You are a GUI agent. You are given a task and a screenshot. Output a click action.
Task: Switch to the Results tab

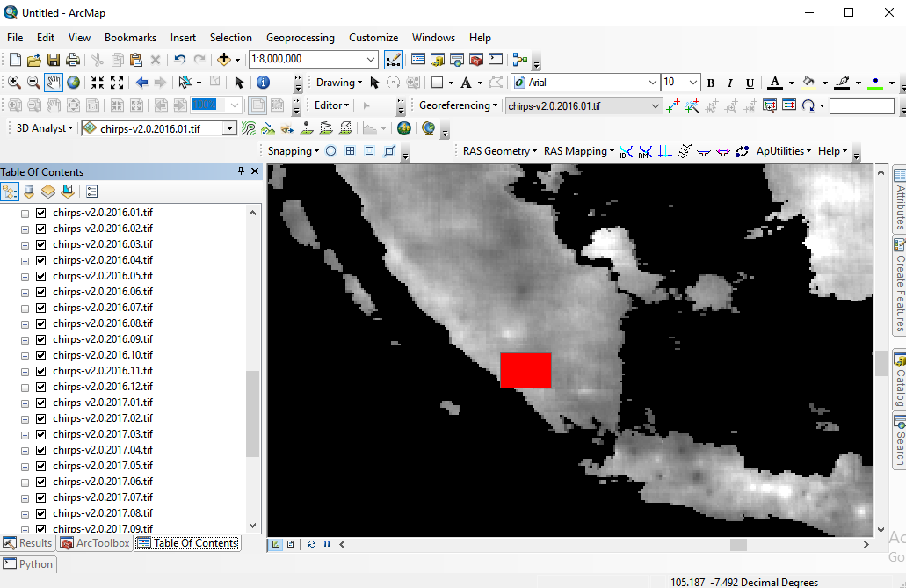[27, 543]
